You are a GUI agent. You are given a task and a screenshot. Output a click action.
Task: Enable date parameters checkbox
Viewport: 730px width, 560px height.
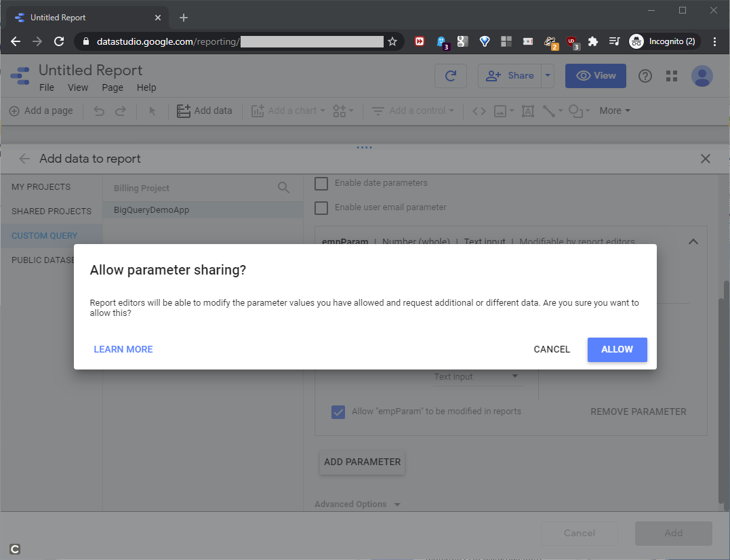(321, 183)
